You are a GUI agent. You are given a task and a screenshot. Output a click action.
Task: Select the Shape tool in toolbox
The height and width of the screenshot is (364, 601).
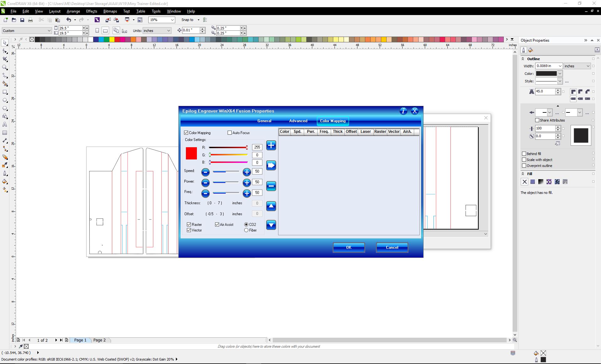(x=5, y=51)
